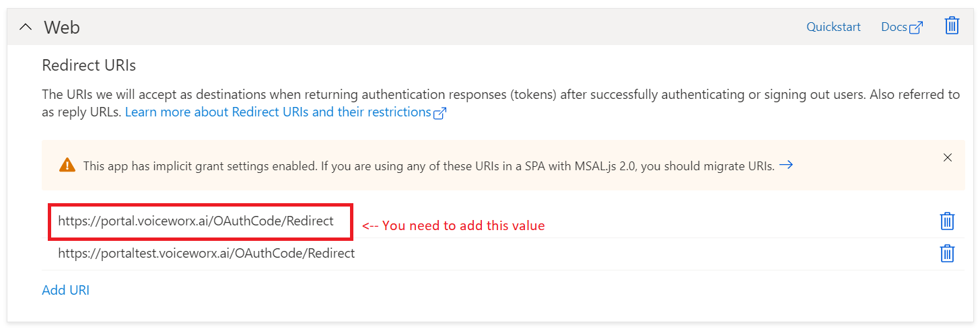Image resolution: width=980 pixels, height=329 pixels.
Task: Click the red "You need to add this value" note
Action: pyautogui.click(x=454, y=226)
